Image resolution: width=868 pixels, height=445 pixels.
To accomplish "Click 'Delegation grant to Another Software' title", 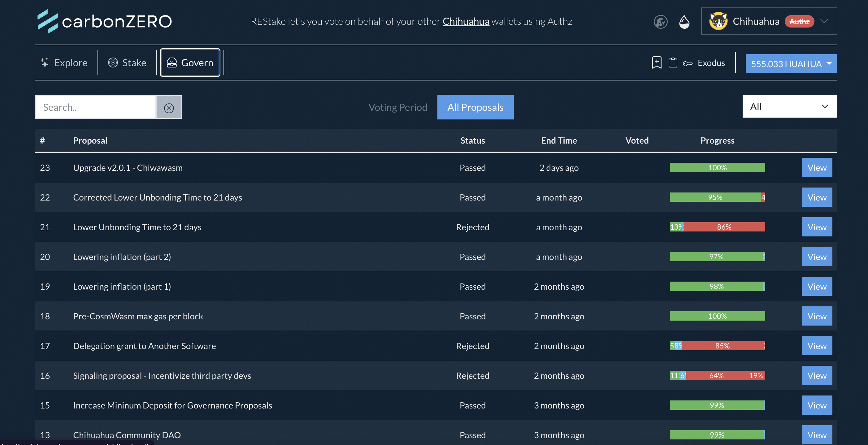I will click(144, 346).
